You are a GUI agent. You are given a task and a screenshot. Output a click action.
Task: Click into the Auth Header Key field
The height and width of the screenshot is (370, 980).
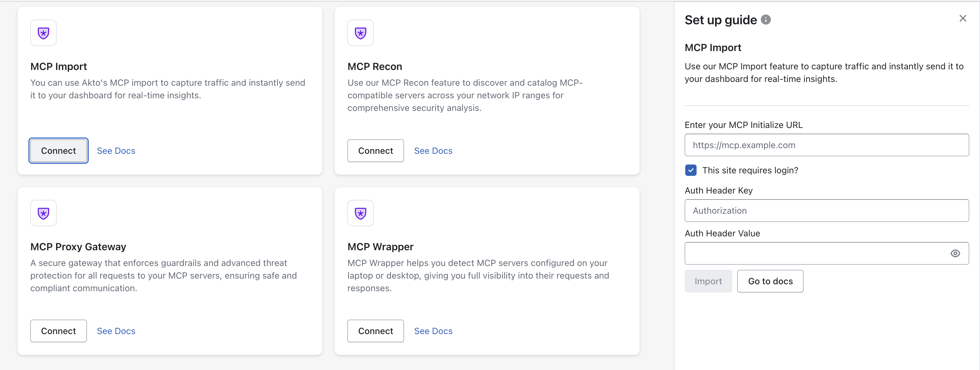point(826,211)
